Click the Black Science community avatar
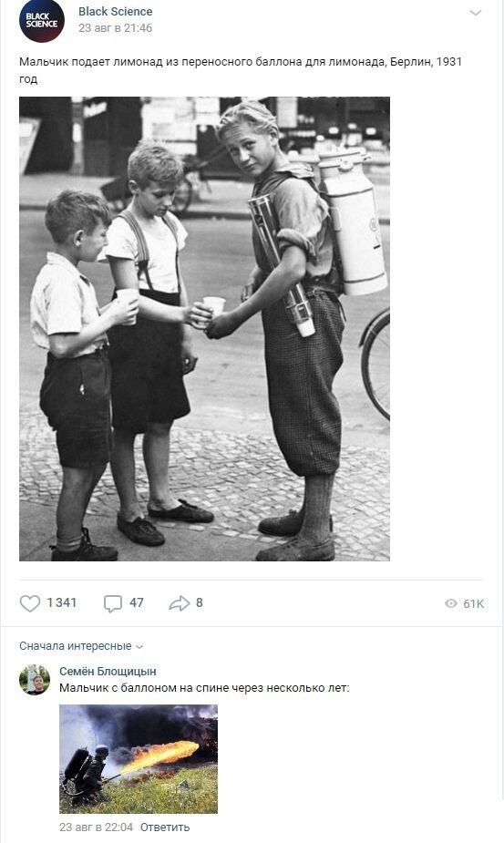Viewport: 504px width, 843px height. (42, 20)
